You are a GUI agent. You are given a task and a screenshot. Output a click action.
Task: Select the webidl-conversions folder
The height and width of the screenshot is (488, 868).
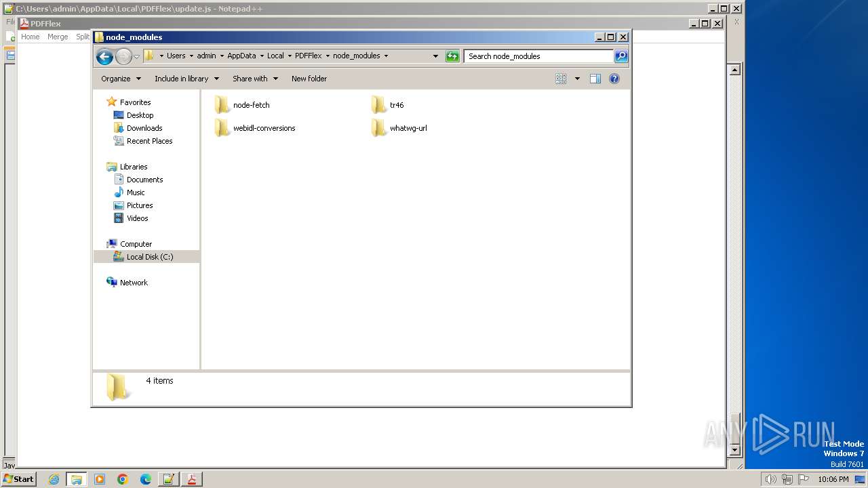tap(255, 128)
